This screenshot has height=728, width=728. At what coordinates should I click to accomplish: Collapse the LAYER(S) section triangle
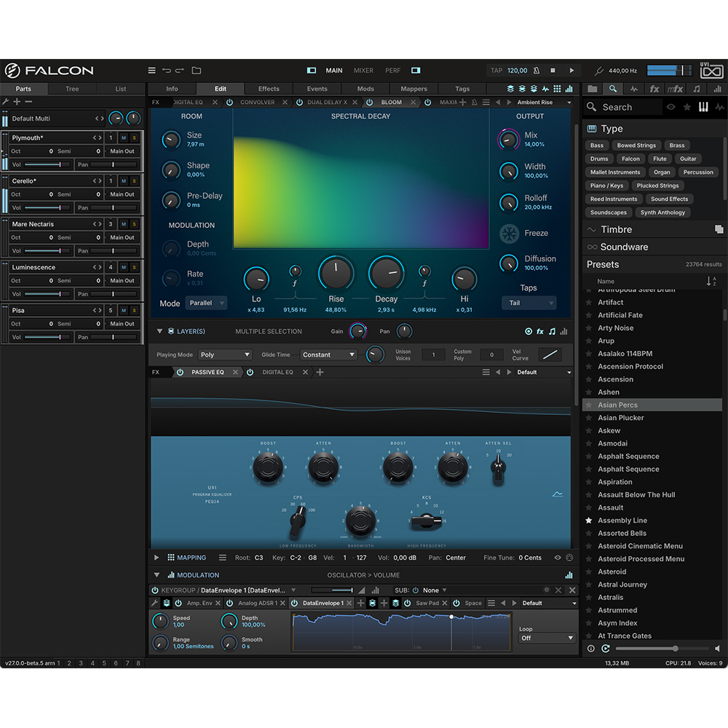[x=159, y=331]
